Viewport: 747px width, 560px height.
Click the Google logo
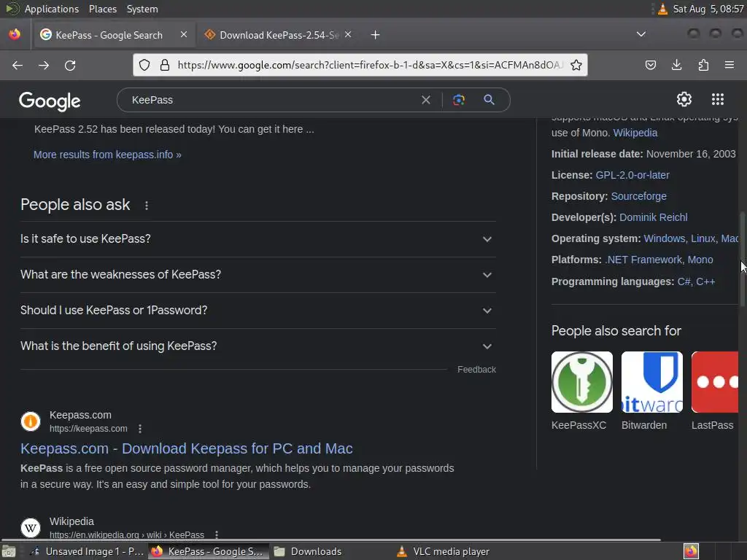tap(50, 101)
